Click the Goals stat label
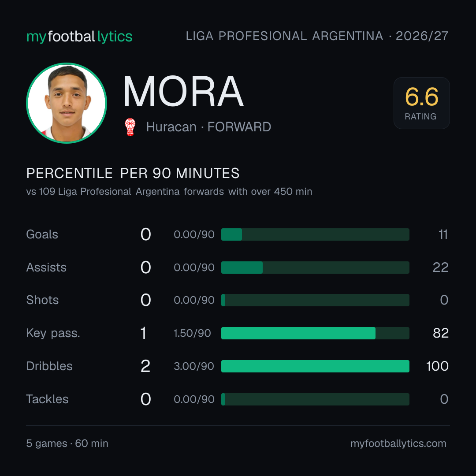This screenshot has height=476, width=476. (42, 234)
